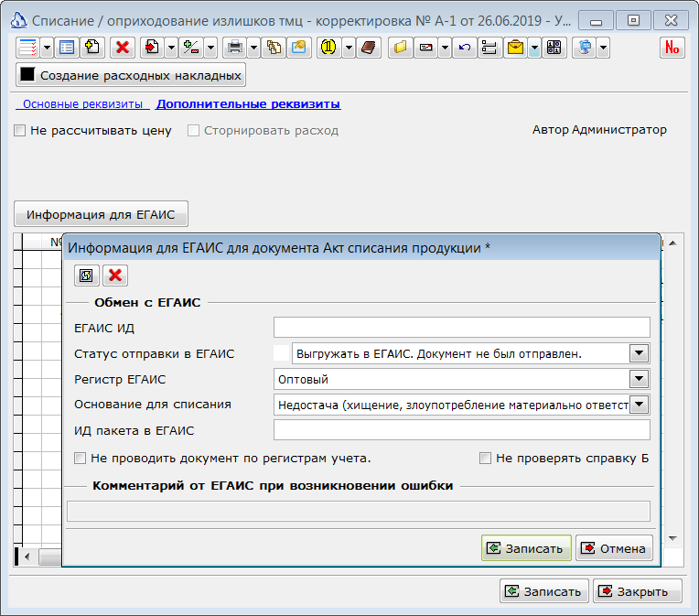Click table horizontal scroll left arrow
This screenshot has height=616, width=699.
click(27, 557)
